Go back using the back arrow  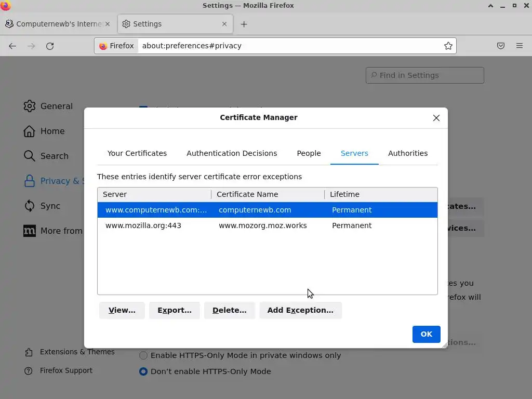click(12, 46)
